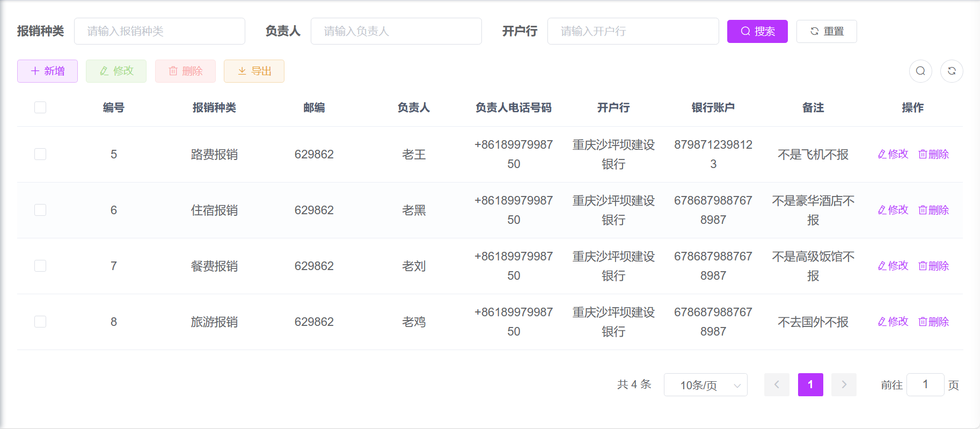Focus the 负责人 input field
The height and width of the screenshot is (429, 980).
[x=396, y=31]
